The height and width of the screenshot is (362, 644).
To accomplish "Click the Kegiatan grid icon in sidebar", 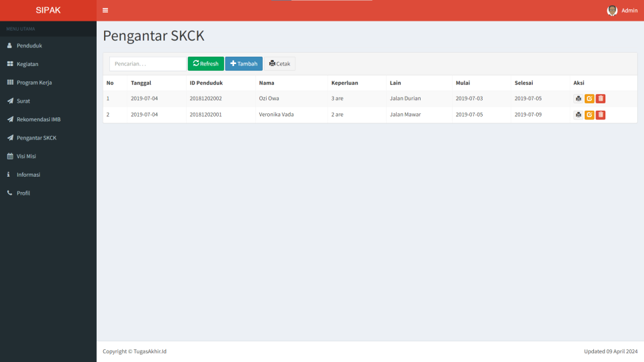I will point(10,64).
